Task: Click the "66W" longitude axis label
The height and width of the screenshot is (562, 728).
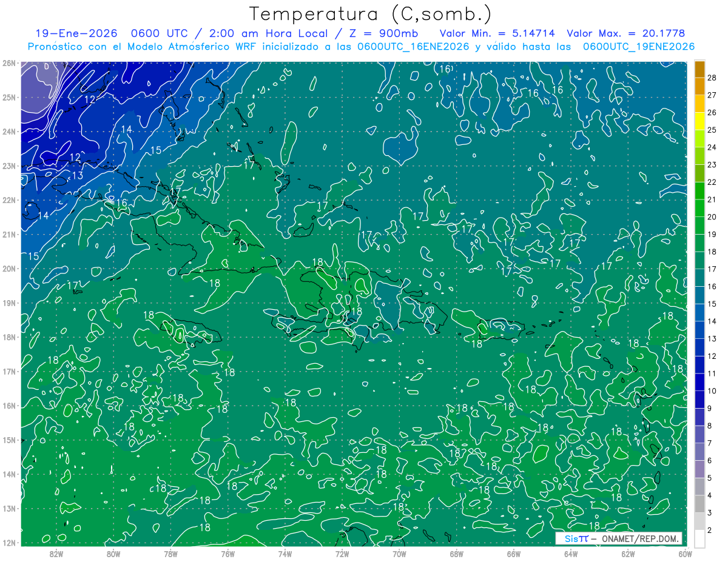Action: [514, 554]
